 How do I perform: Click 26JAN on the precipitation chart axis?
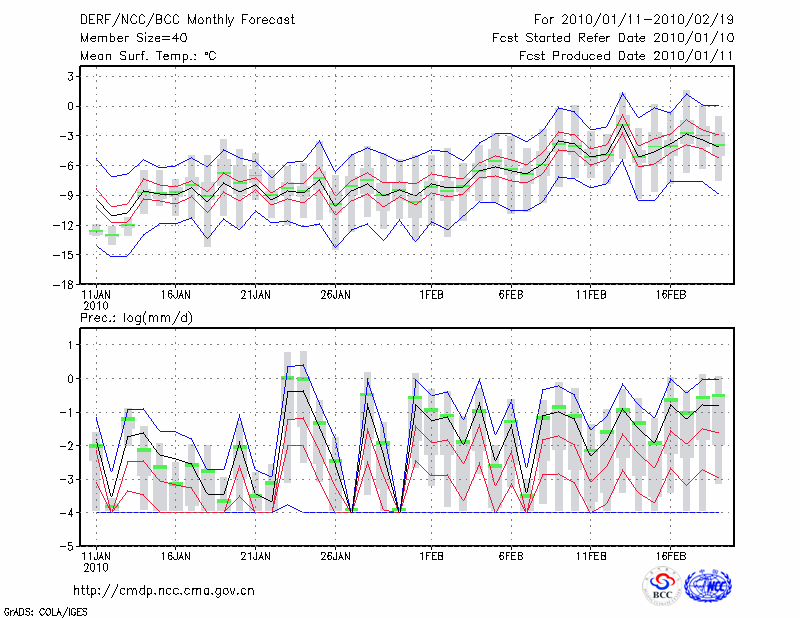point(336,554)
